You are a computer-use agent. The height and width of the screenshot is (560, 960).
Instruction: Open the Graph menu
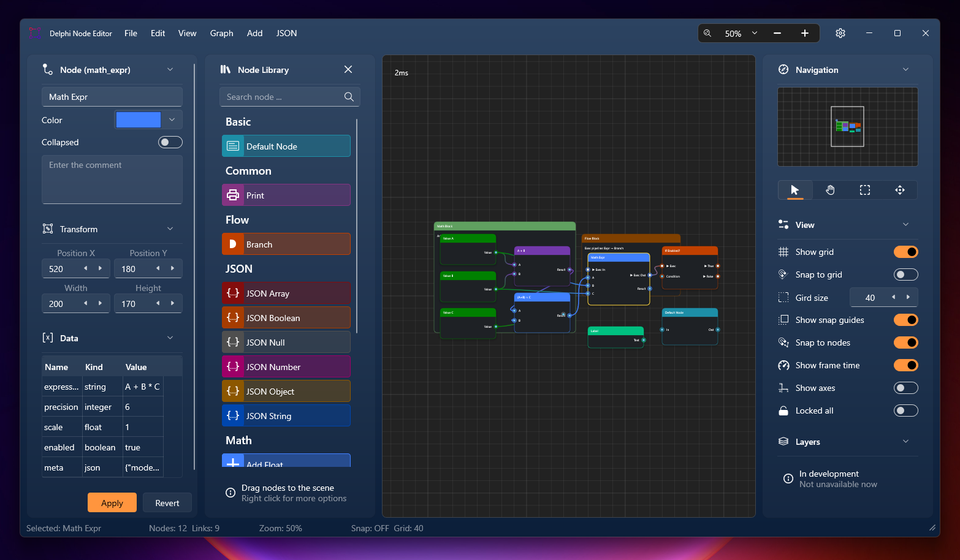pos(221,33)
